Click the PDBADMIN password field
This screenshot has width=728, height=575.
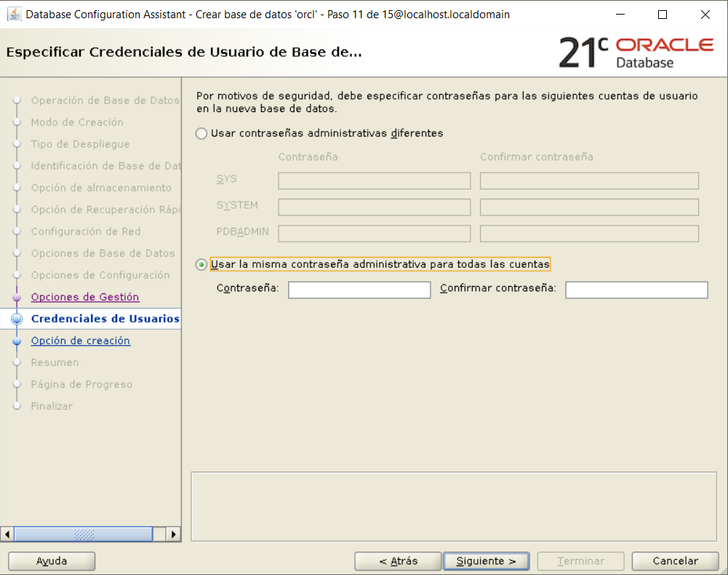pos(375,234)
